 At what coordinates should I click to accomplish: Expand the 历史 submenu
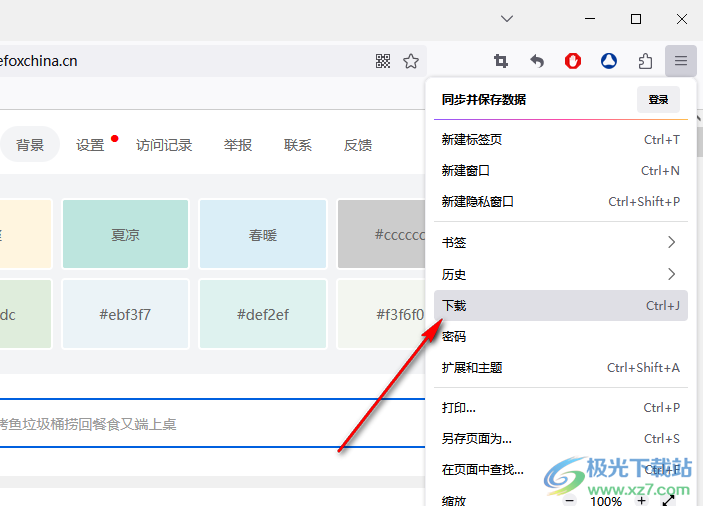click(560, 274)
